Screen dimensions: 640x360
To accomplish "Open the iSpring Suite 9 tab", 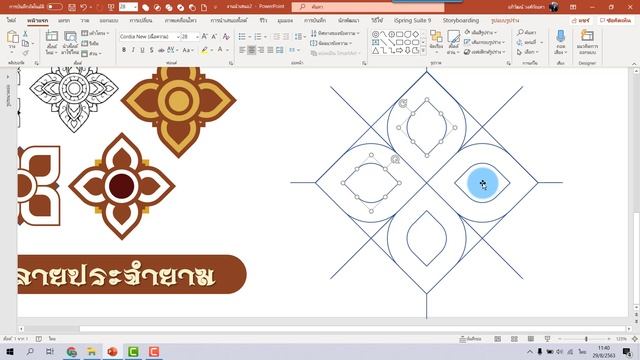I will click(412, 20).
